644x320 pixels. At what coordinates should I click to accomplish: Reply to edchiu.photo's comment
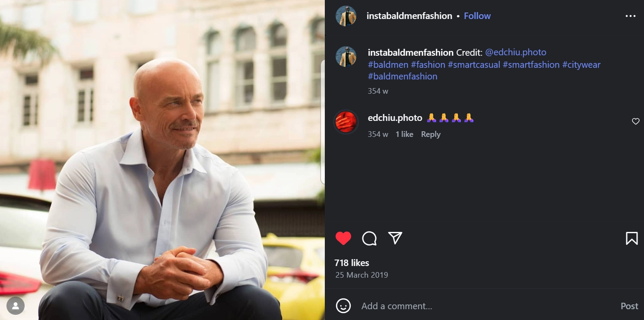(431, 134)
